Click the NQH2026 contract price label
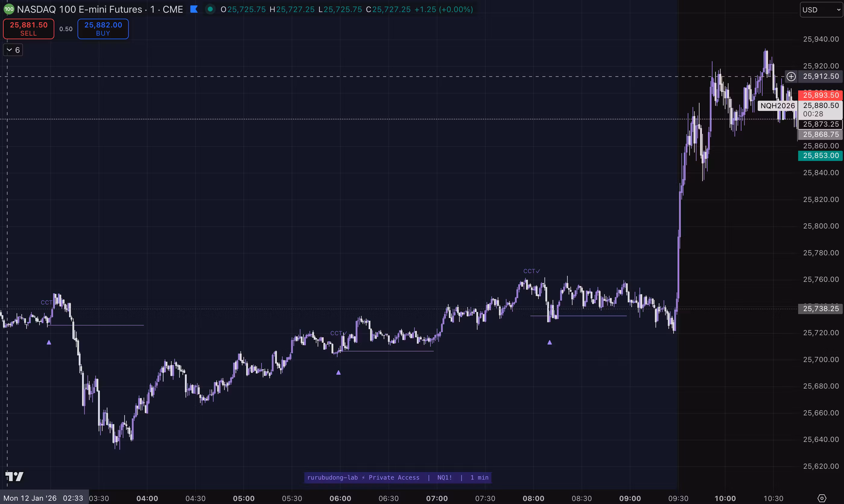 777,106
